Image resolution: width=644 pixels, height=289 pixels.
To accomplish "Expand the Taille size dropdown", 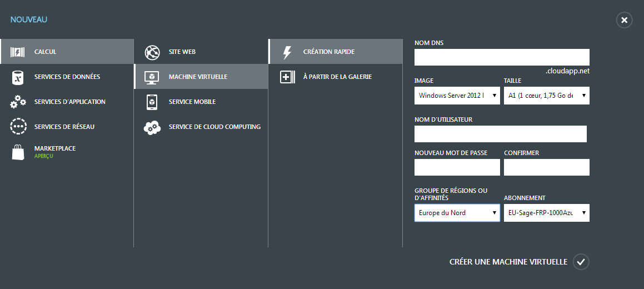I will pyautogui.click(x=547, y=96).
